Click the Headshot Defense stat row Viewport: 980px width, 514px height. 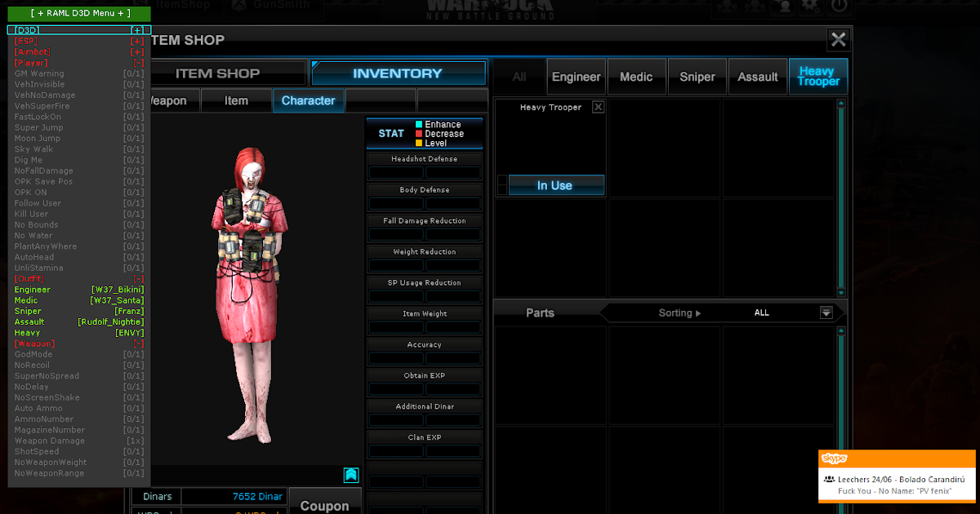coord(425,166)
